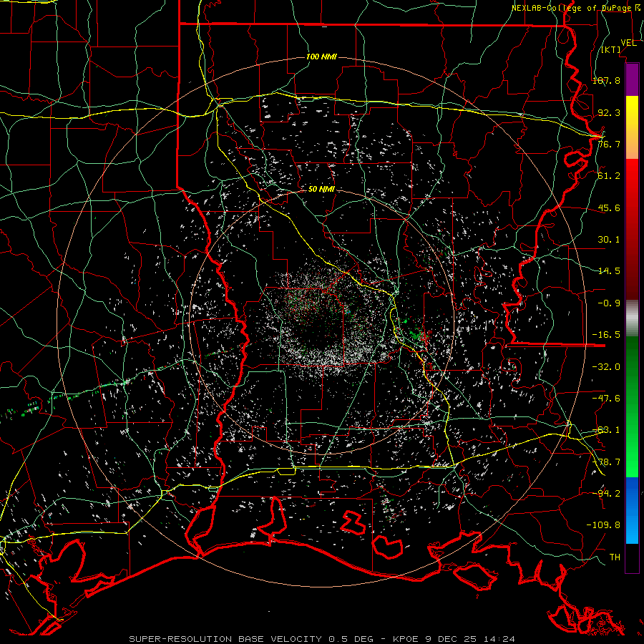Select the 61.2 scale value
Image resolution: width=644 pixels, height=644 pixels.
[609, 176]
